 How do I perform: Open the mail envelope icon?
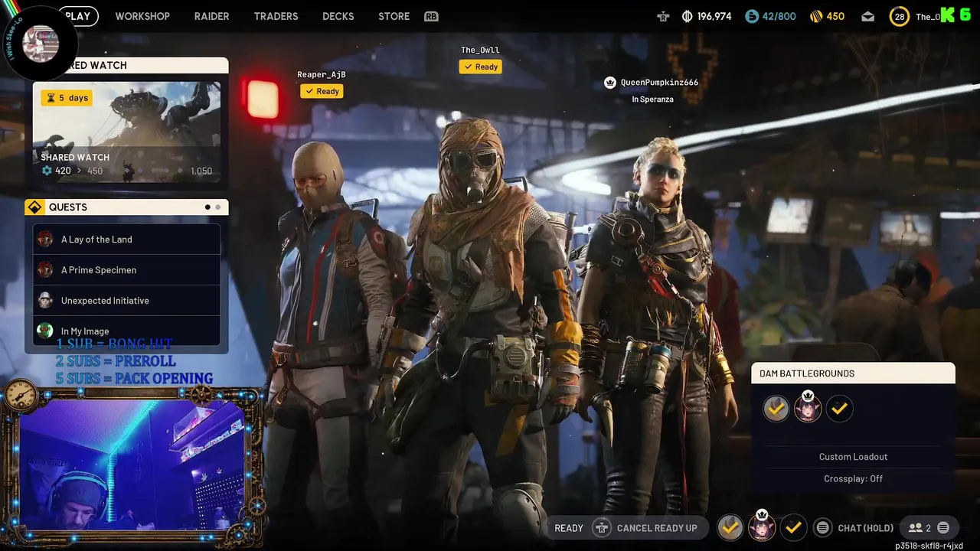click(x=867, y=16)
